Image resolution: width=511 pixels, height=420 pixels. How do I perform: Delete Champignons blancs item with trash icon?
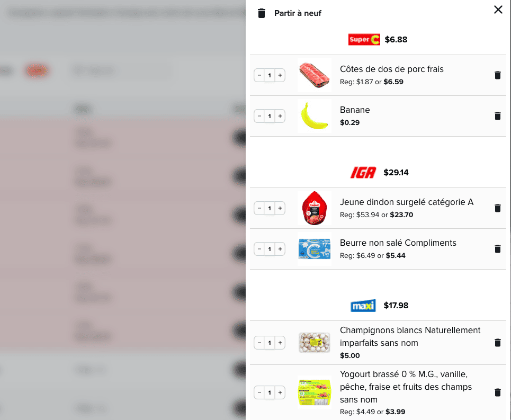pyautogui.click(x=497, y=343)
